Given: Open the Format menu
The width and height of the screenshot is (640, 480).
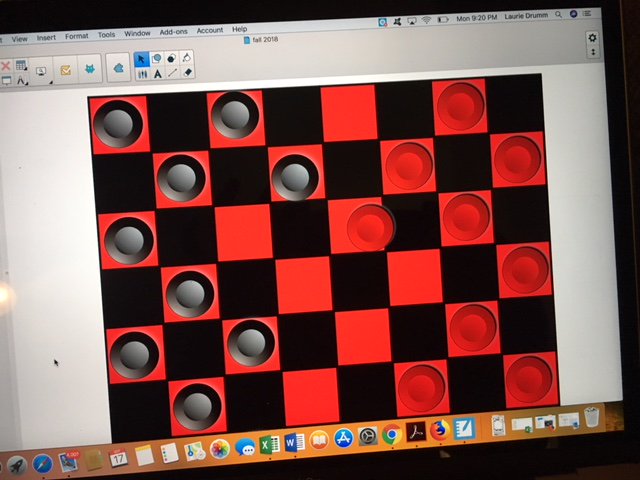Looking at the screenshot, I should click(x=77, y=36).
